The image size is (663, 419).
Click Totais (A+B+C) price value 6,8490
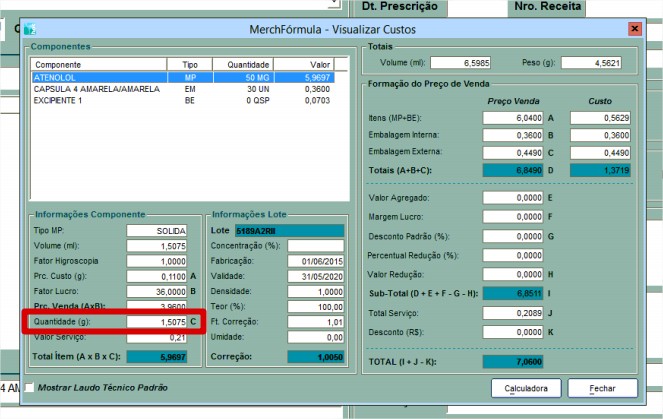coord(513,170)
